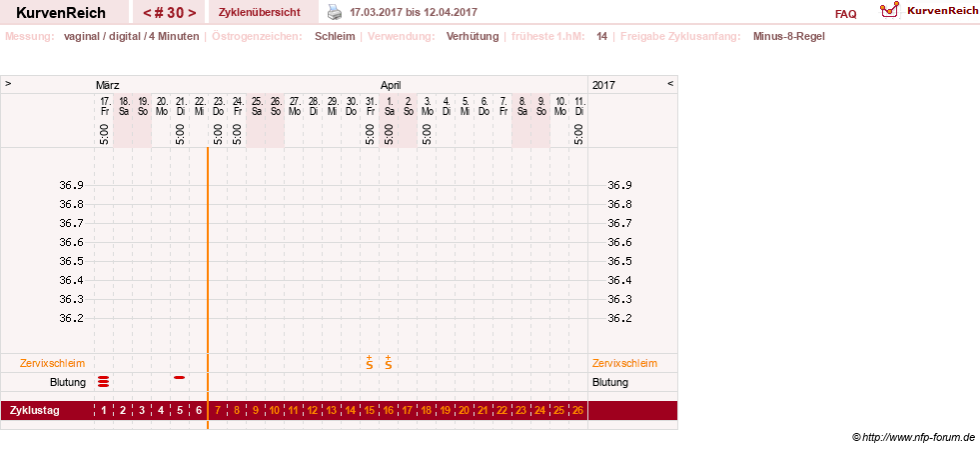Select heavy bleeding symbol on cycle day 1
Screen dimensions: 980x449
click(104, 382)
